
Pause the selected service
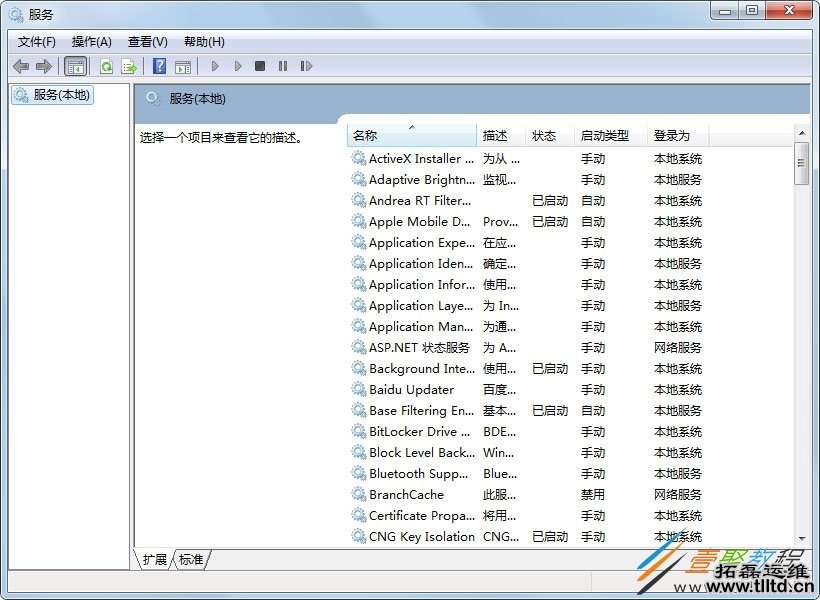coord(283,65)
